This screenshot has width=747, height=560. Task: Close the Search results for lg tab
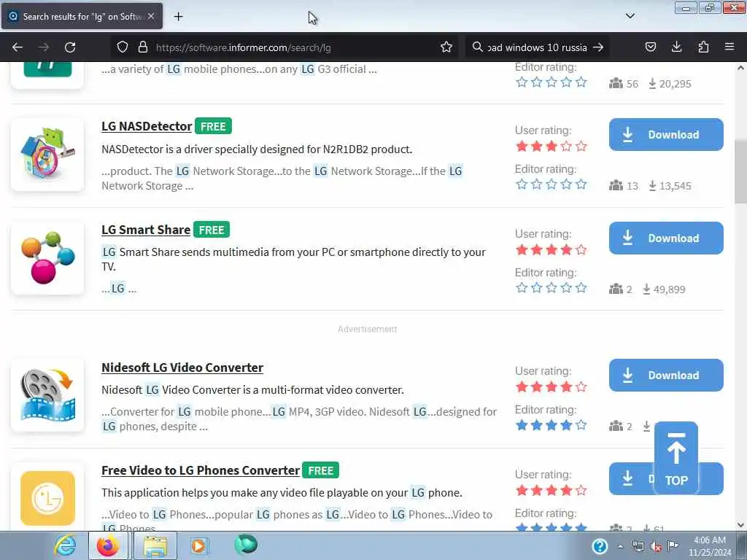point(151,16)
